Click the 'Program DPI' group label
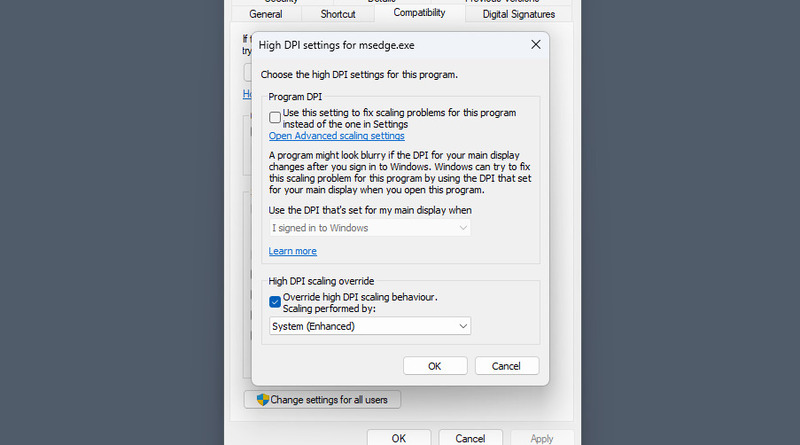Image resolution: width=800 pixels, height=445 pixels. pos(295,96)
